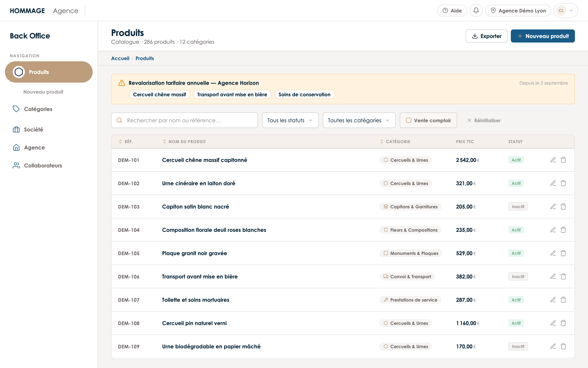Image resolution: width=588 pixels, height=368 pixels.
Task: Select Agence Démo Lyon location button
Action: click(518, 11)
